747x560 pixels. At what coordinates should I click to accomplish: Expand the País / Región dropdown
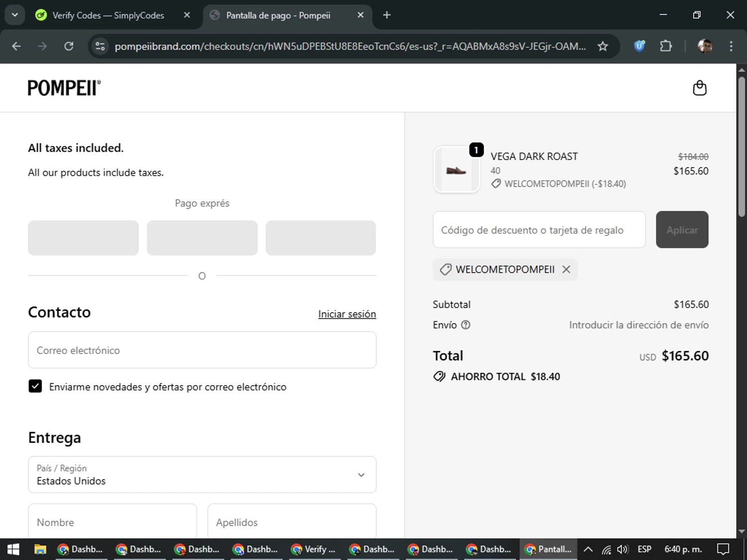(202, 475)
